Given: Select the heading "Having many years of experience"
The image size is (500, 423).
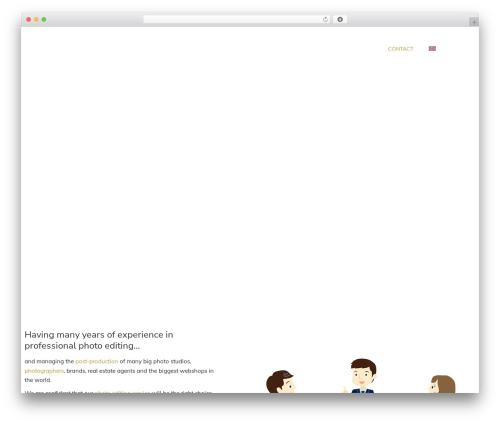Looking at the screenshot, I should (99, 340).
